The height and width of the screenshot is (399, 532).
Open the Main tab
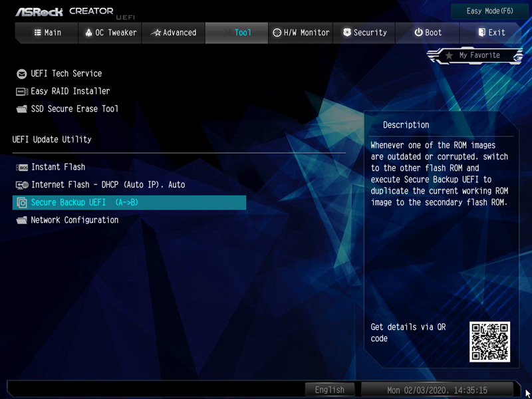point(47,33)
